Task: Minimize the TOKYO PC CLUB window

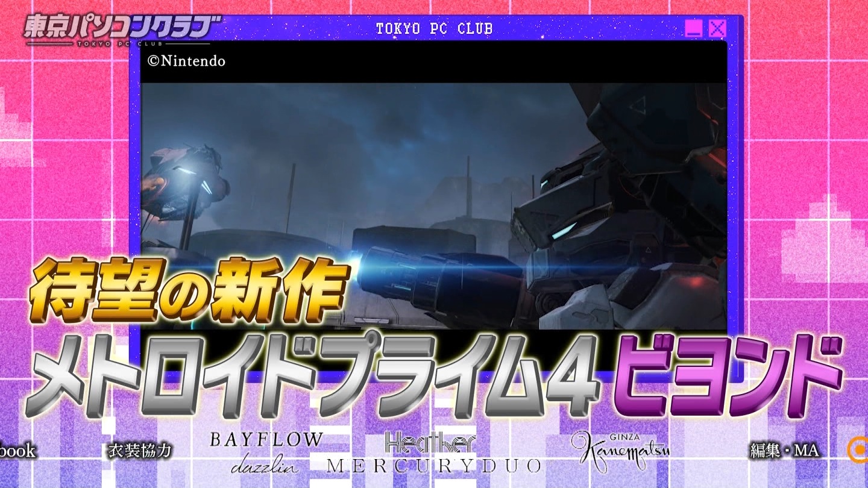Action: tap(694, 28)
